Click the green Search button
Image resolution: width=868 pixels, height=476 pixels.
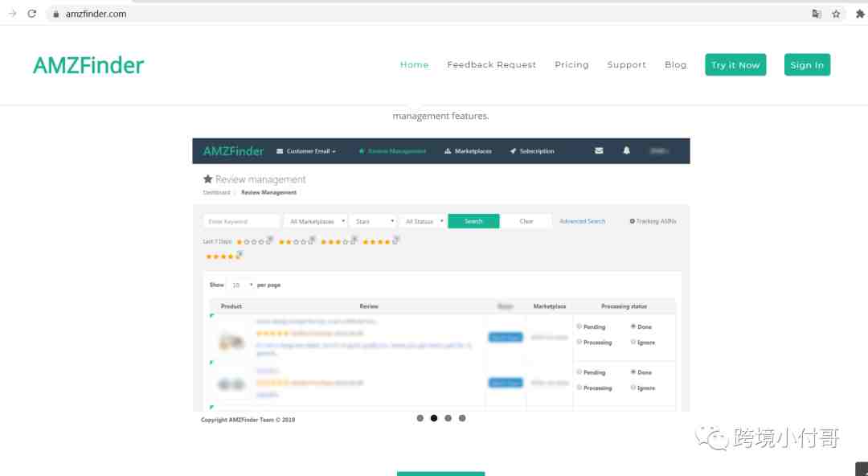(x=473, y=221)
